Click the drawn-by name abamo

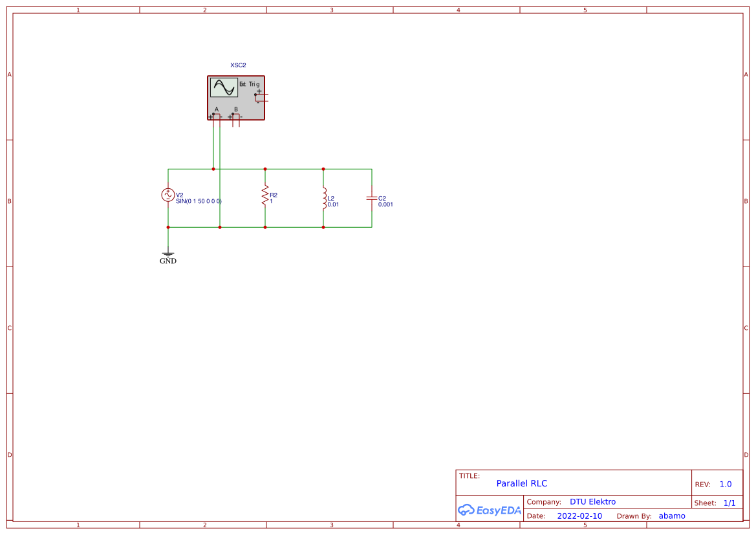tap(672, 516)
